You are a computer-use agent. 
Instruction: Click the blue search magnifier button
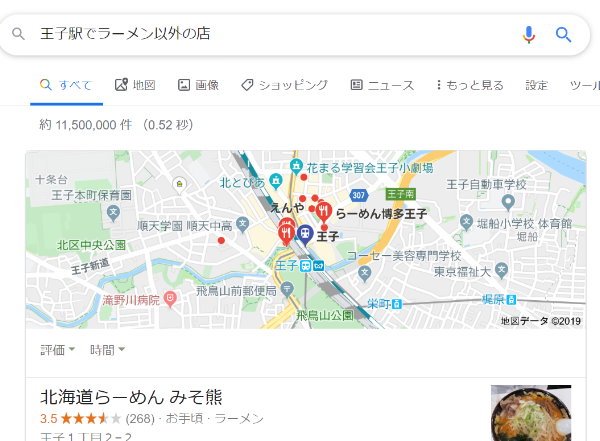563,34
